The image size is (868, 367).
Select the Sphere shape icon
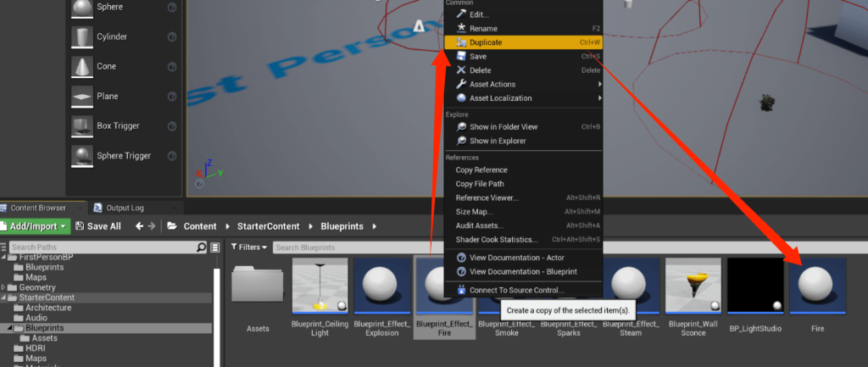pyautogui.click(x=82, y=8)
